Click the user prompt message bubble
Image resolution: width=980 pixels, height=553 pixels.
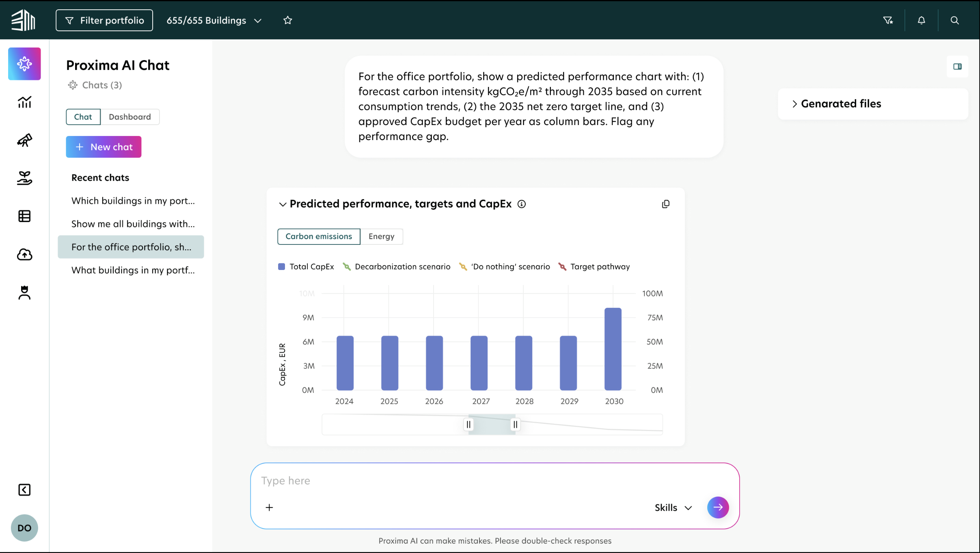[x=534, y=107]
